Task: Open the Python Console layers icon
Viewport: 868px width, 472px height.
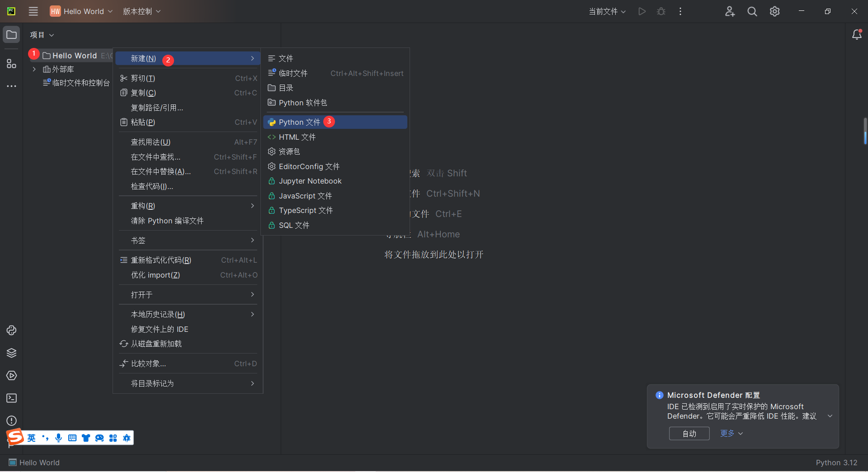Action: click(x=11, y=353)
